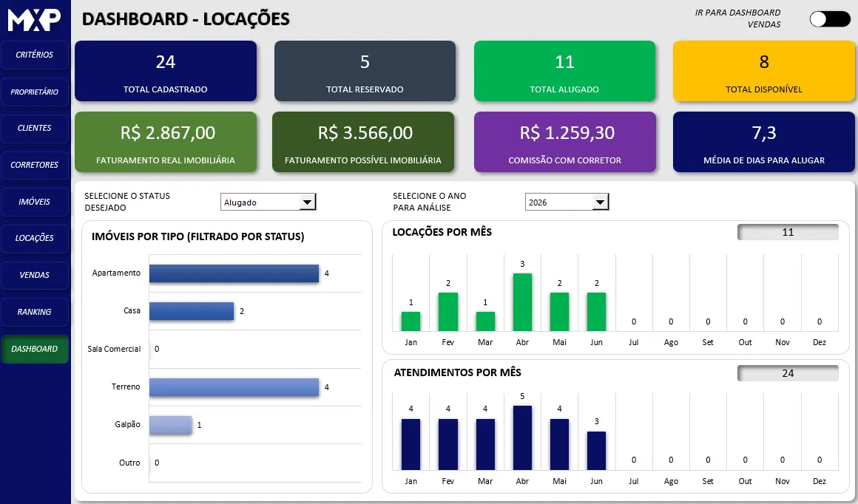Screen dimensions: 858x504
Task: Open the Locações sidebar entry
Action: (x=35, y=238)
